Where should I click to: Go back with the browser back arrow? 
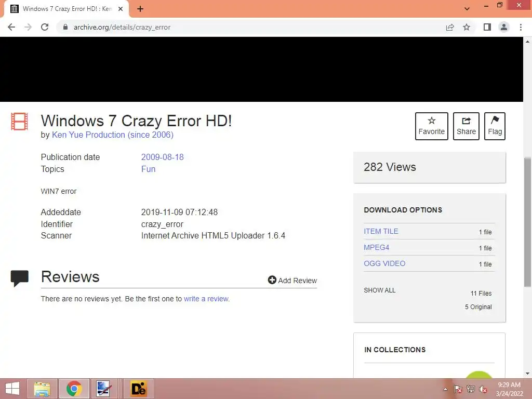[11, 27]
